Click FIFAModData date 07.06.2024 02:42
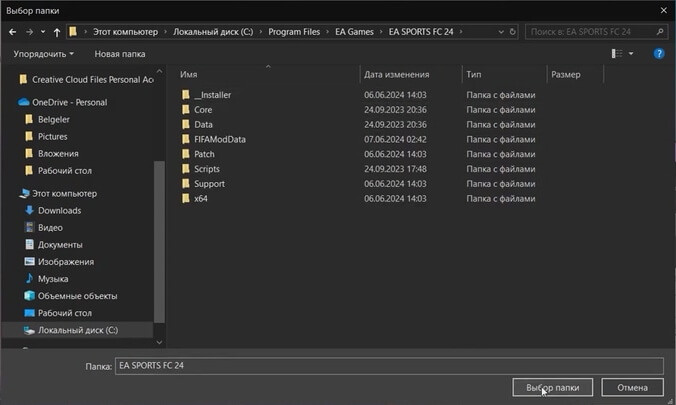The image size is (676, 405). (x=395, y=139)
